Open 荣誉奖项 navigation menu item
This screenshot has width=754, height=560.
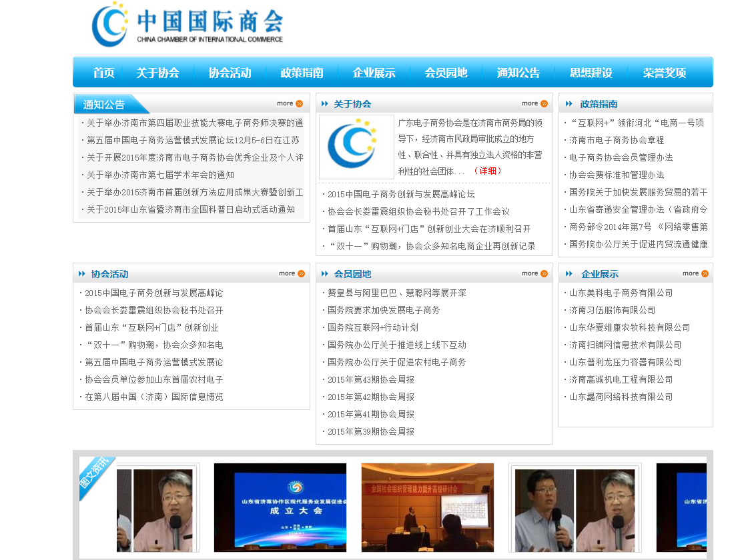tap(664, 73)
